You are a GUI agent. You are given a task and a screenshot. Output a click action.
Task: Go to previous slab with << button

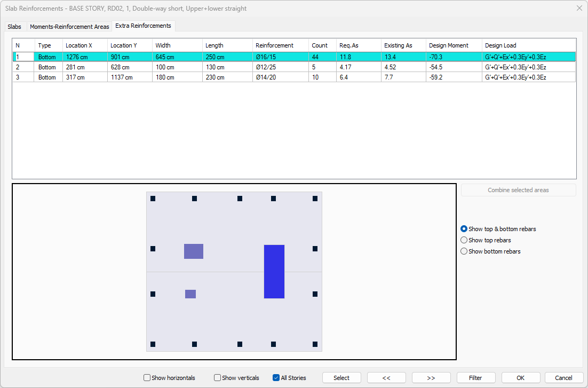(386, 378)
